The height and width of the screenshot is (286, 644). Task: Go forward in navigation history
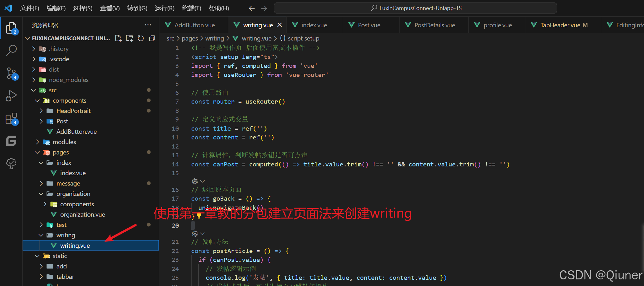tap(264, 8)
